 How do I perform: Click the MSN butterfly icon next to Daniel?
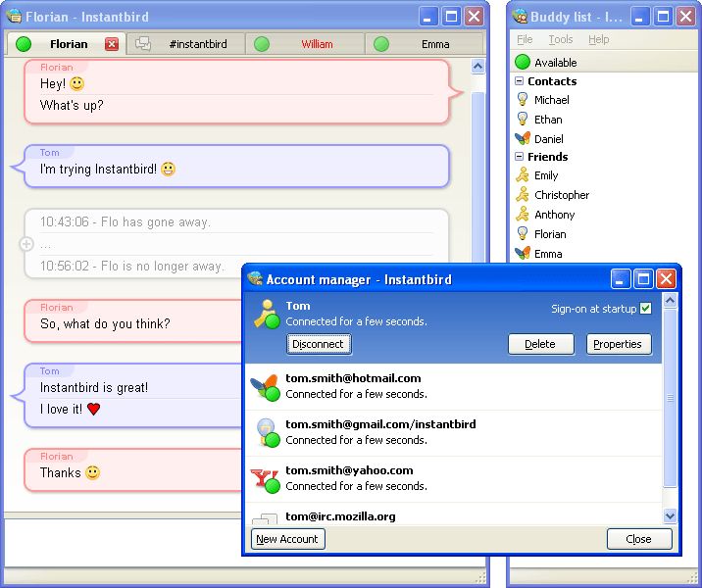[523, 138]
